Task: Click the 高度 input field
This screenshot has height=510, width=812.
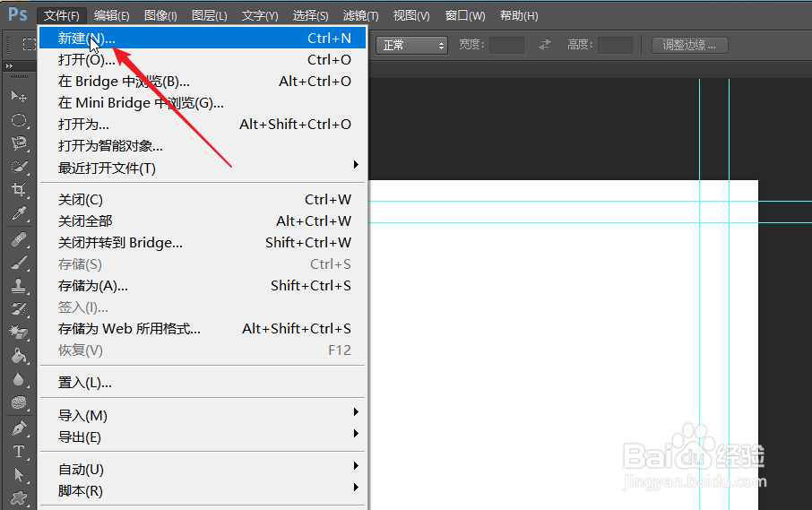Action: [x=615, y=45]
